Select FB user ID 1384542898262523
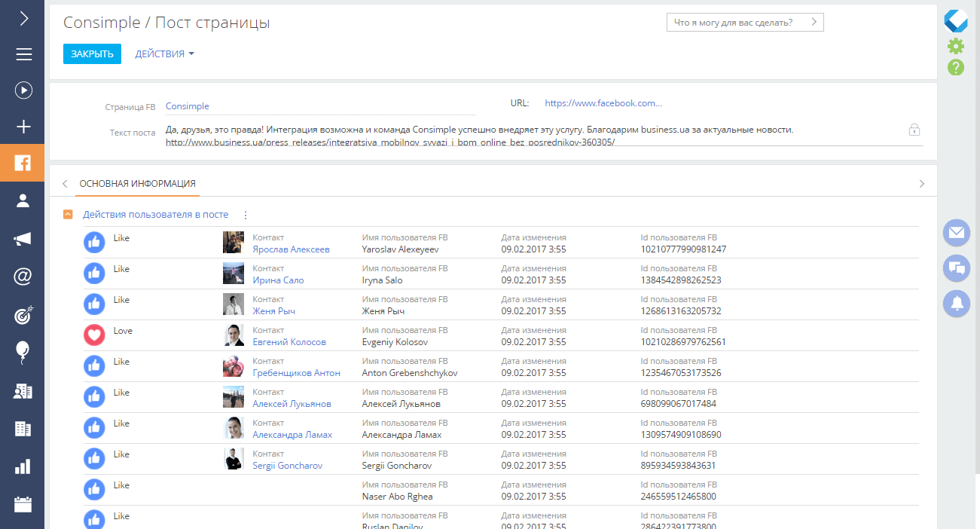The image size is (980, 529). 681,280
